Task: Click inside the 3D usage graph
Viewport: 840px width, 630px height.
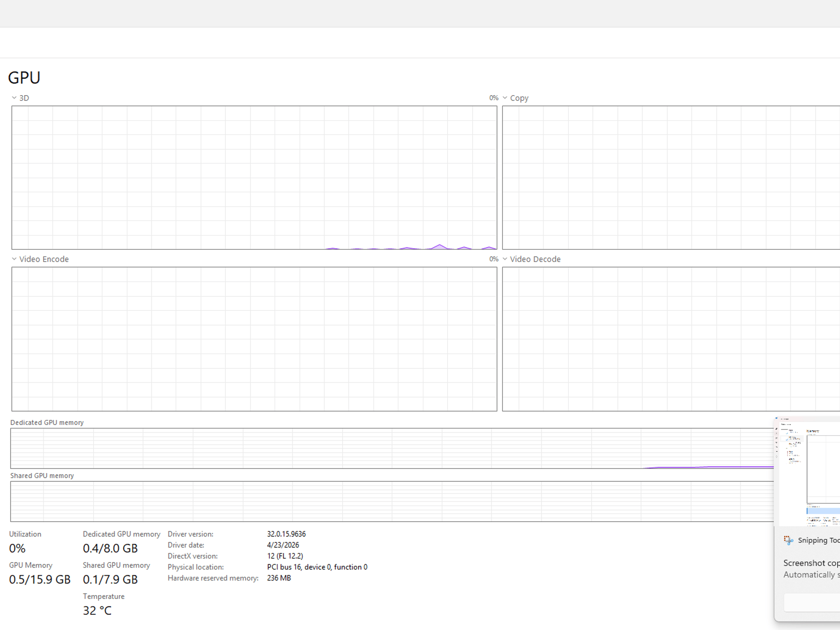Action: coord(254,178)
